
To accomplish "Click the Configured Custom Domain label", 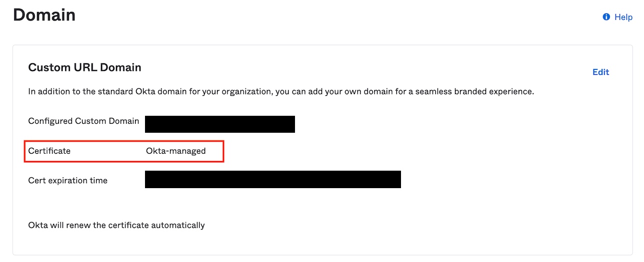I will [83, 121].
